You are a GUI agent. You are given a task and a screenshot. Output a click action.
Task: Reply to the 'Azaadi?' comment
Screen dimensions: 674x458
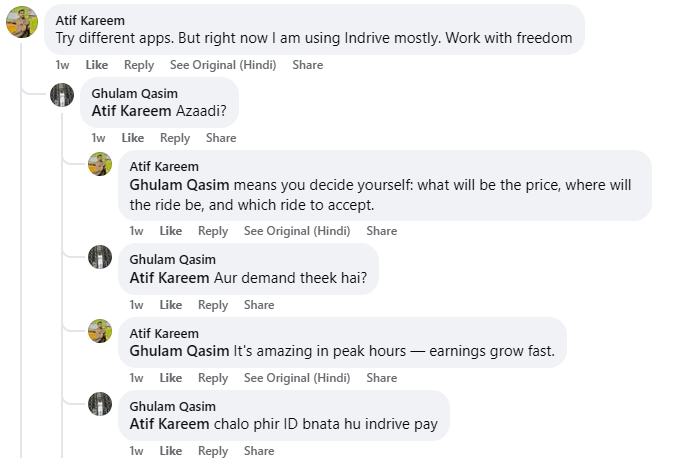click(175, 138)
